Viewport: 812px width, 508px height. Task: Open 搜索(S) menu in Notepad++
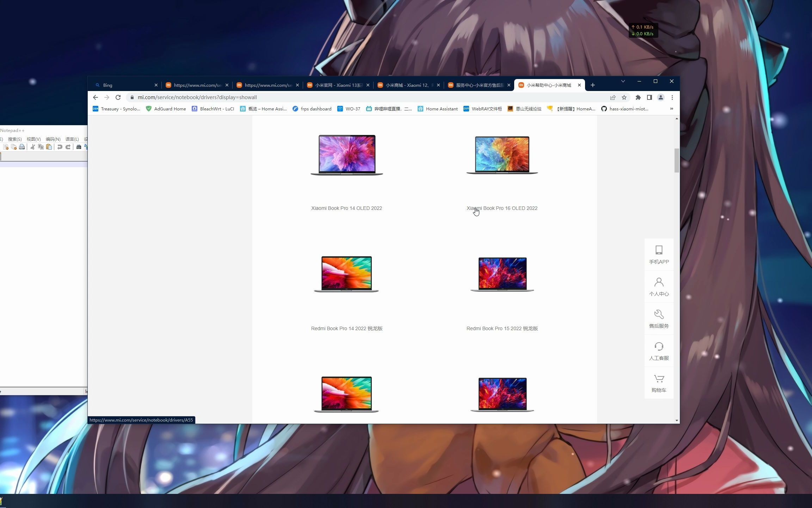[x=15, y=139]
